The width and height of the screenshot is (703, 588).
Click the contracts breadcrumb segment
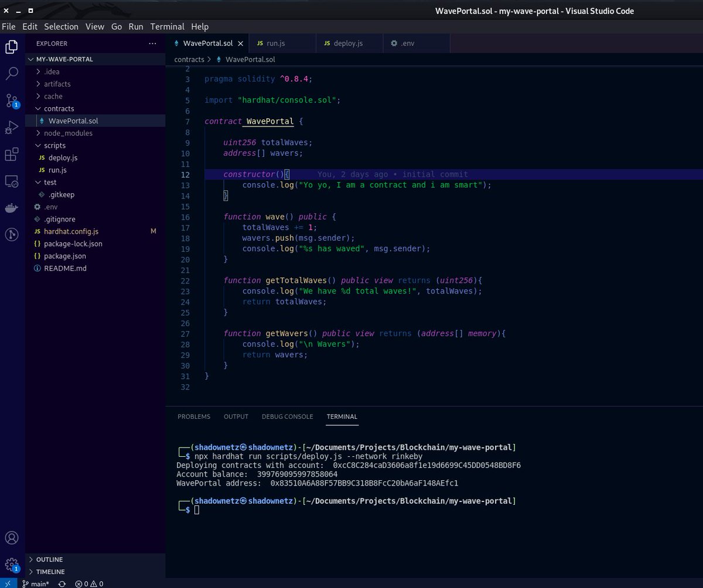(189, 59)
